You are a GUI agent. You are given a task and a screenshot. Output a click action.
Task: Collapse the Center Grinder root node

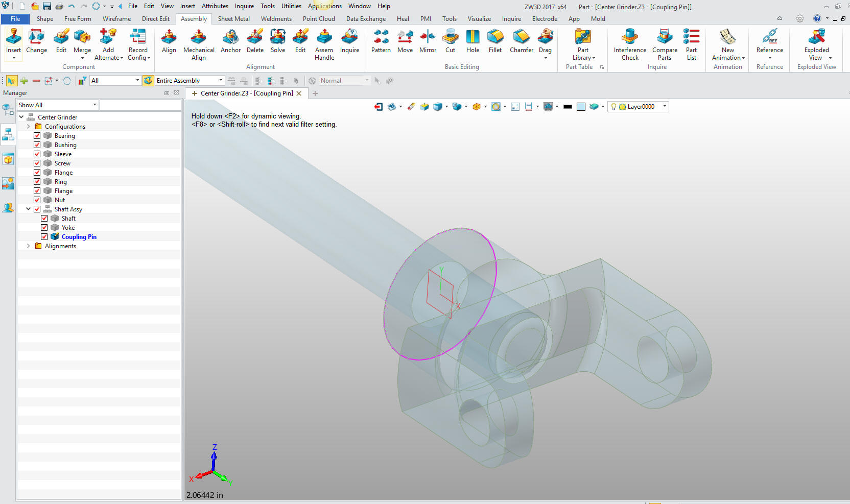pos(21,117)
